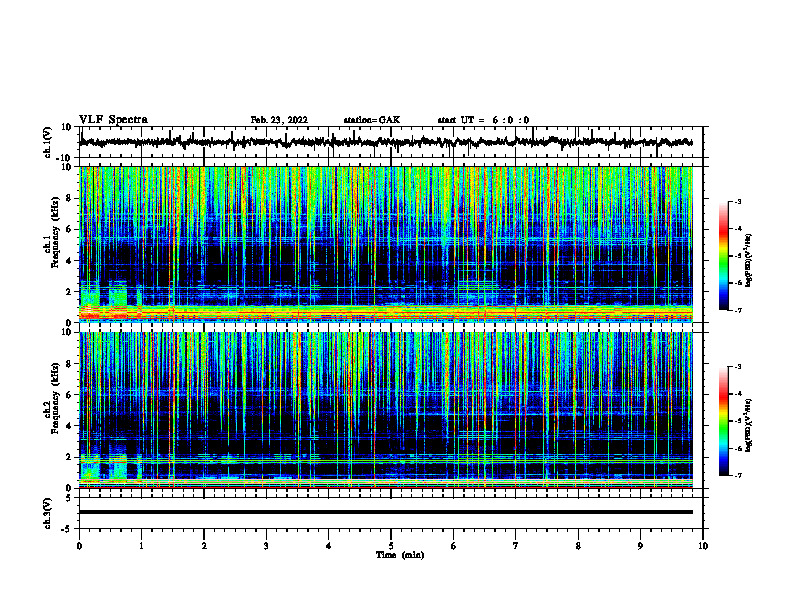Click the "-3" label on ch.1 colorbar
Image resolution: width=792 pixels, height=612 pixels.
(x=738, y=202)
